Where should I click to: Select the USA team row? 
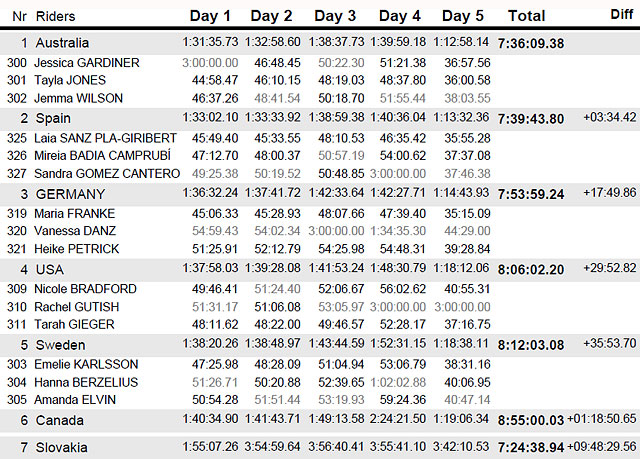[x=320, y=269]
